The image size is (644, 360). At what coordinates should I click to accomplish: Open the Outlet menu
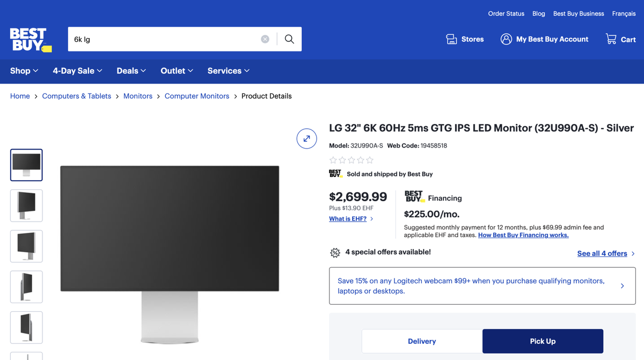click(177, 71)
